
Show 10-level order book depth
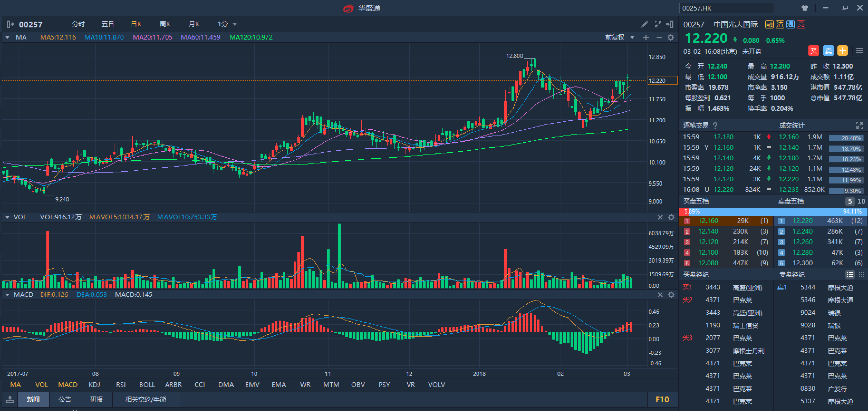[861, 201]
